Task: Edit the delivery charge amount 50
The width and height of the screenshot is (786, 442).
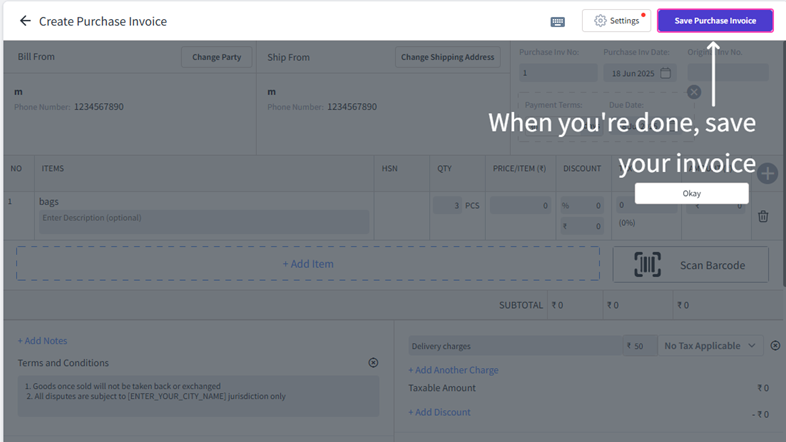Action: point(640,346)
